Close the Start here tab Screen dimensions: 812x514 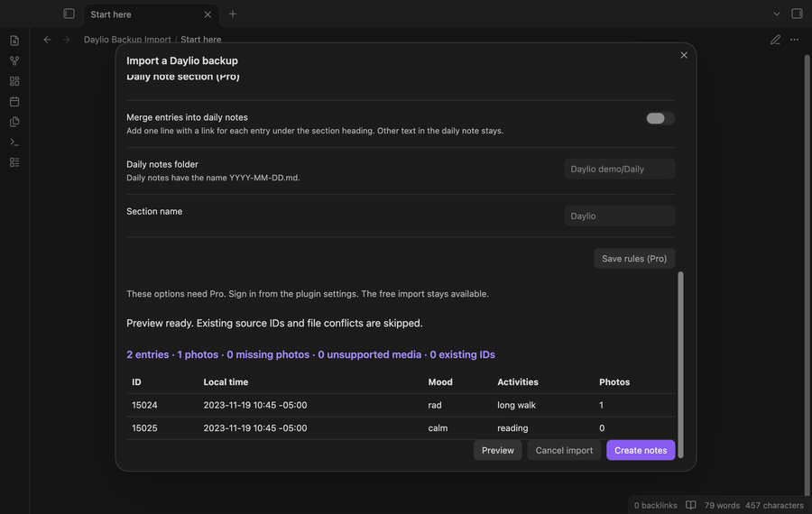point(208,14)
